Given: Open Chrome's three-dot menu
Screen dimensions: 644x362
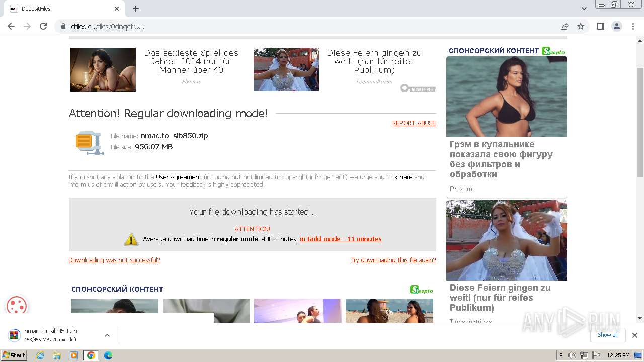Looking at the screenshot, I should pyautogui.click(x=632, y=26).
